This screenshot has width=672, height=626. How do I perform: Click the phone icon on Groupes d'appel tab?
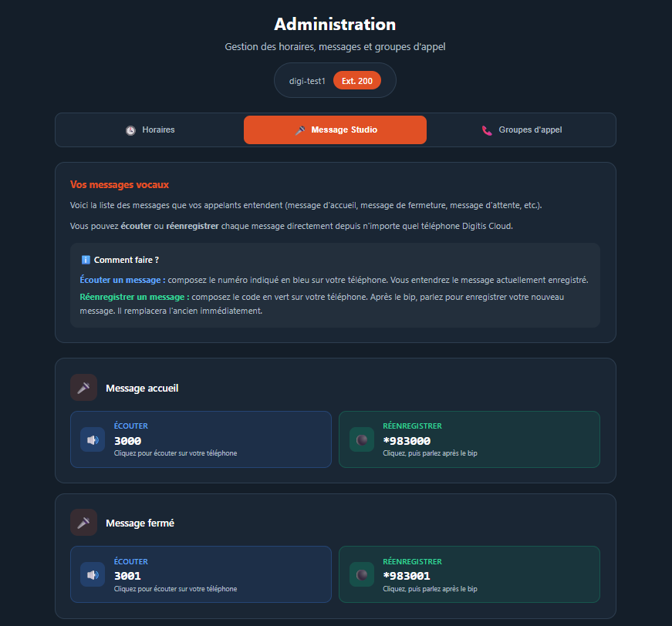pos(487,130)
